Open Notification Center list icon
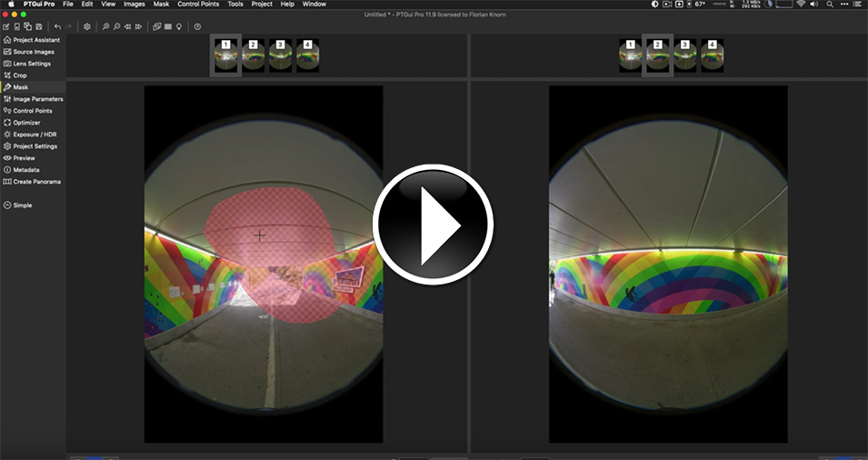This screenshot has height=460, width=868. tap(857, 4)
